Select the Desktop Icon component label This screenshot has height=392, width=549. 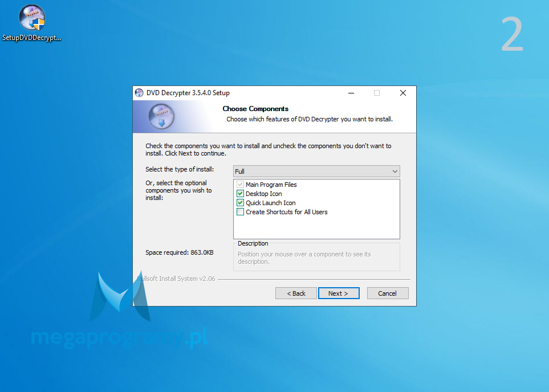263,194
